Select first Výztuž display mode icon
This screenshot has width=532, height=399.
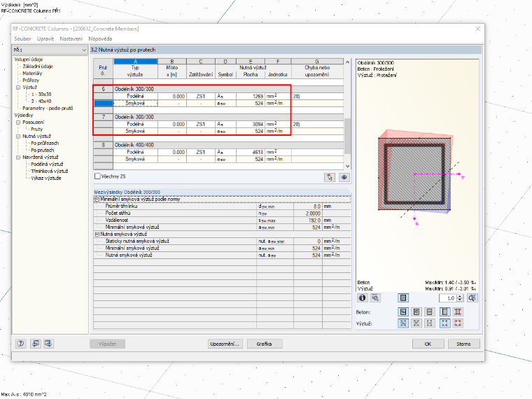click(x=403, y=323)
